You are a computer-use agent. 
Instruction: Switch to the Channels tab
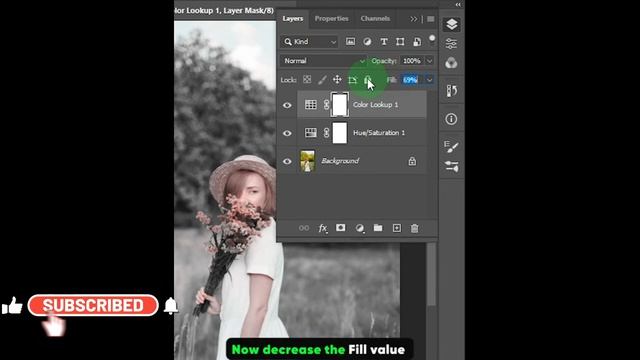pyautogui.click(x=375, y=19)
